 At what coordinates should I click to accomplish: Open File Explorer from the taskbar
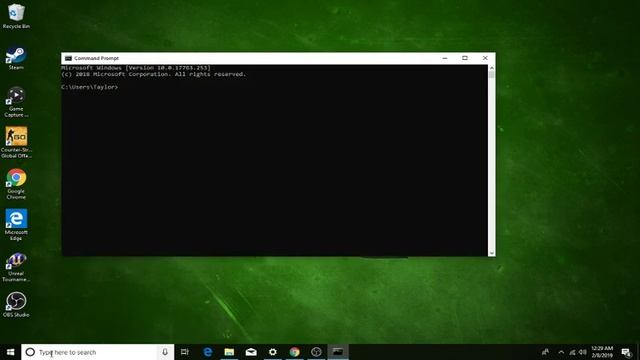pyautogui.click(x=229, y=352)
